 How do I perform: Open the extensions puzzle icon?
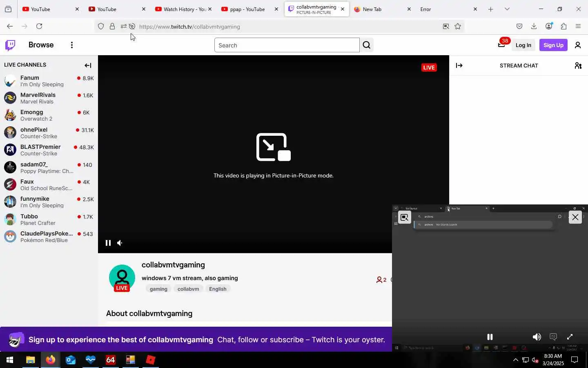pyautogui.click(x=563, y=26)
